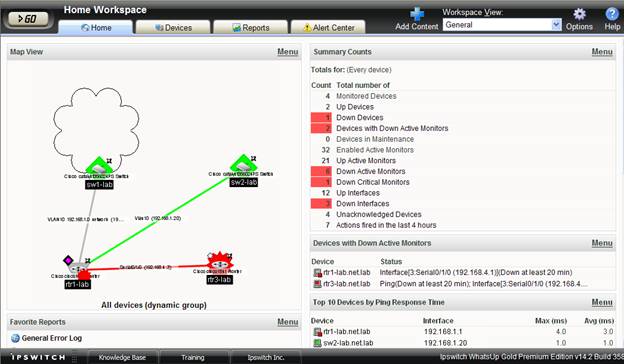Click the Down Critical Monitors row

[x=462, y=182]
